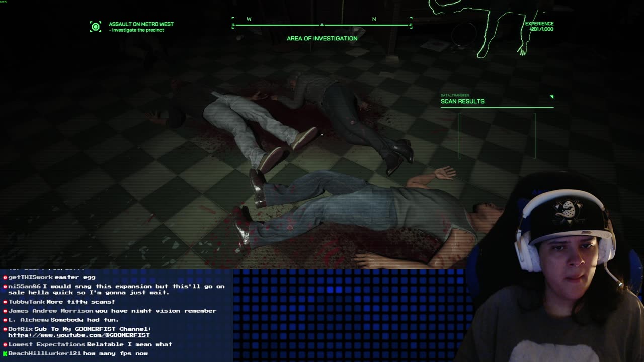The width and height of the screenshot is (644, 362).
Task: Click the N marker on the compass
Action: 374,19
